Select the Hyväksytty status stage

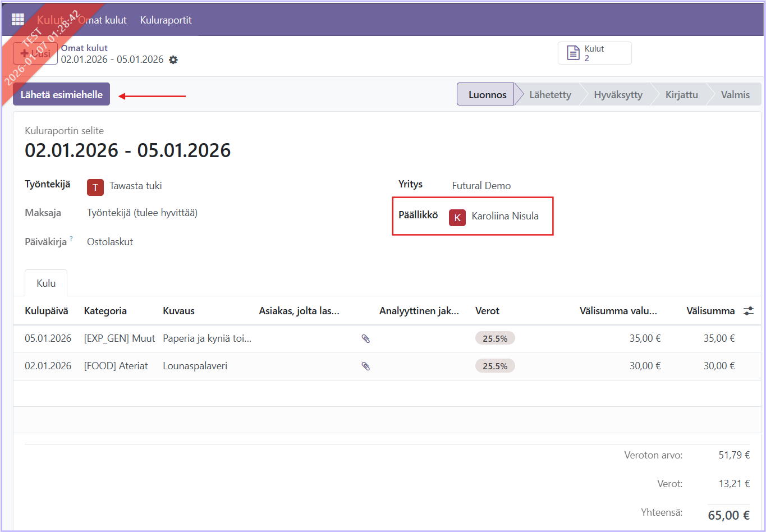[x=618, y=95]
